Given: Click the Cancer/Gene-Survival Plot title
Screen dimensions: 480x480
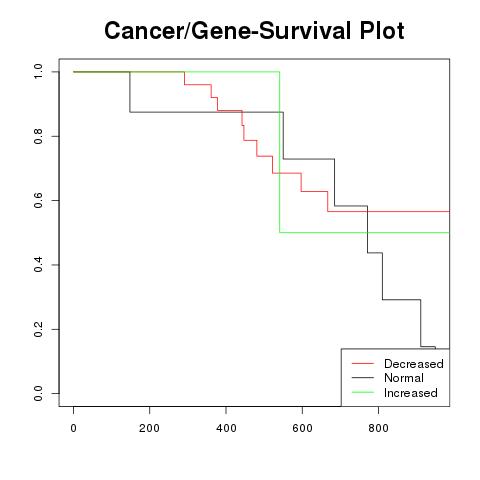Looking at the screenshot, I should click(254, 31).
